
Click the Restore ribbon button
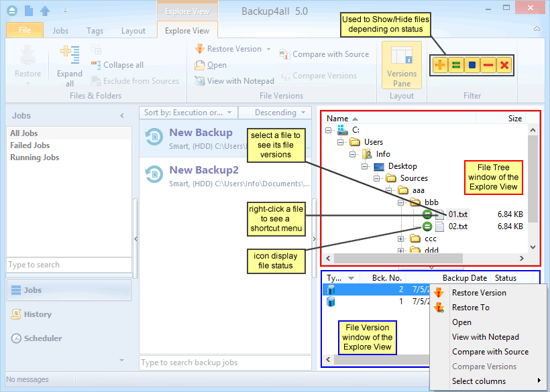click(27, 64)
